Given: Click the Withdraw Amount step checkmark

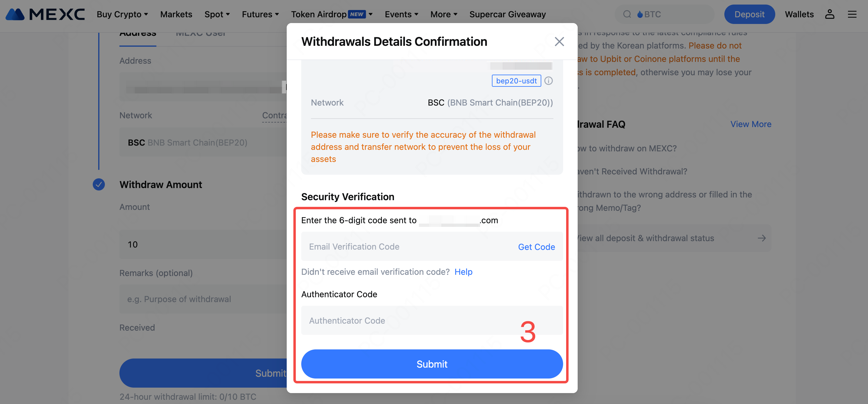Looking at the screenshot, I should 99,184.
